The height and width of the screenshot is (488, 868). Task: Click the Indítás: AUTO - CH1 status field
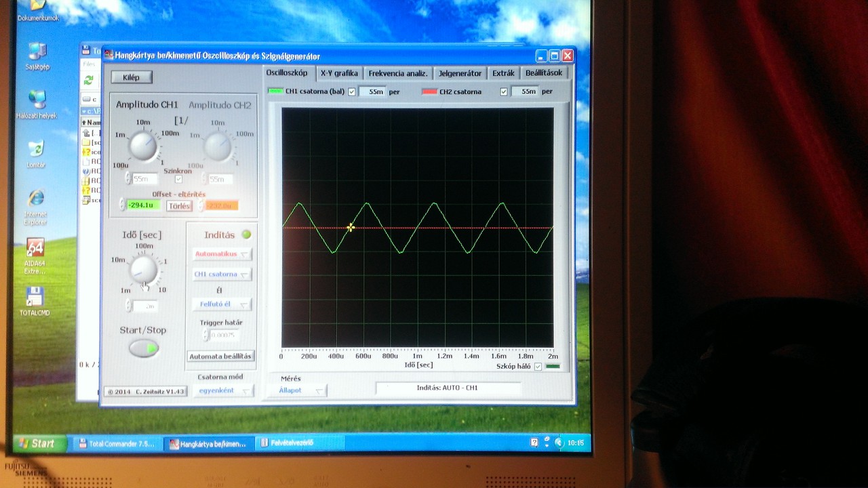coord(448,388)
